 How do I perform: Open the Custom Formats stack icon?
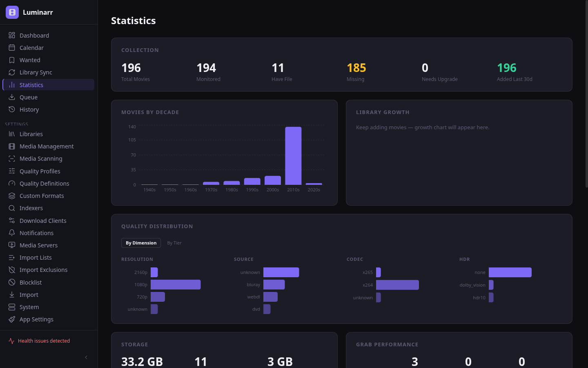[x=11, y=195]
